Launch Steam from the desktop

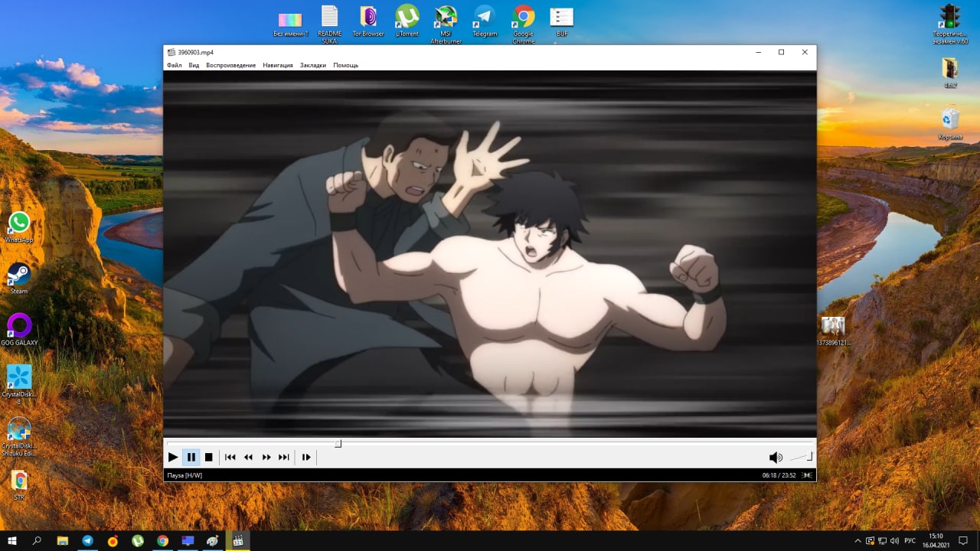19,279
